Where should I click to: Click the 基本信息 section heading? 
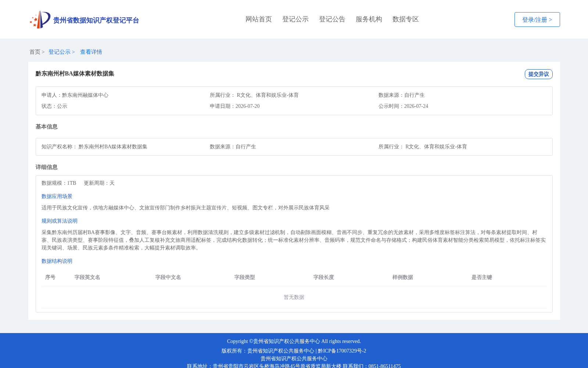pos(47,127)
